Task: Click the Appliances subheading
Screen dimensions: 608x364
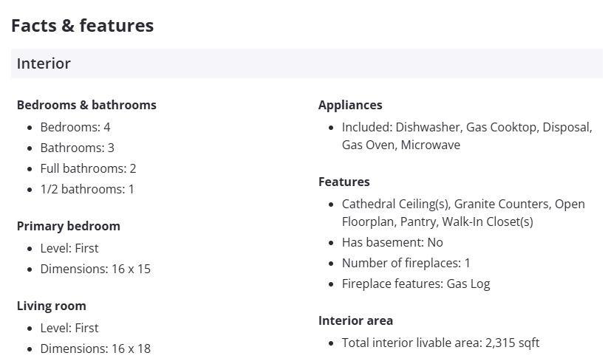Action: coord(350,105)
